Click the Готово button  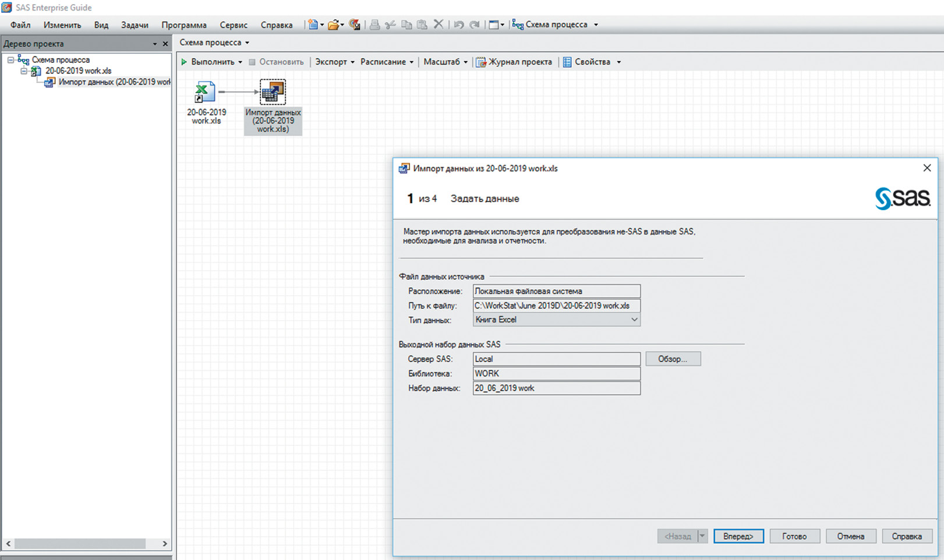(x=794, y=536)
